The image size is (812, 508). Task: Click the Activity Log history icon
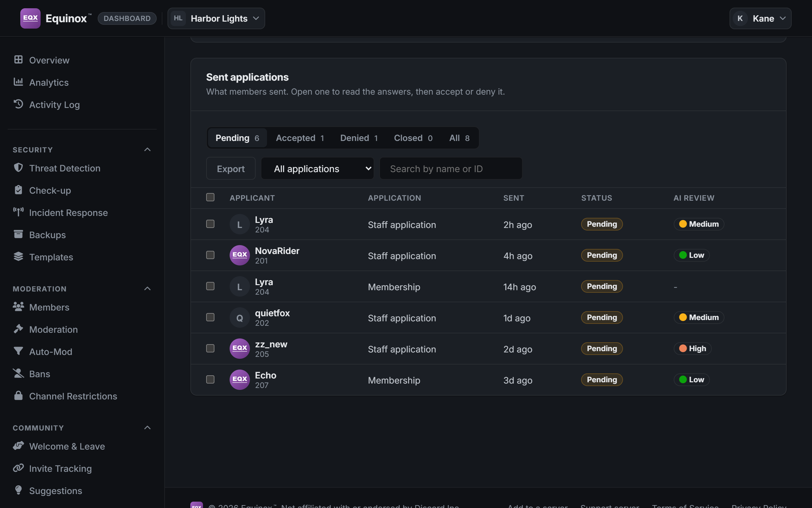18,104
